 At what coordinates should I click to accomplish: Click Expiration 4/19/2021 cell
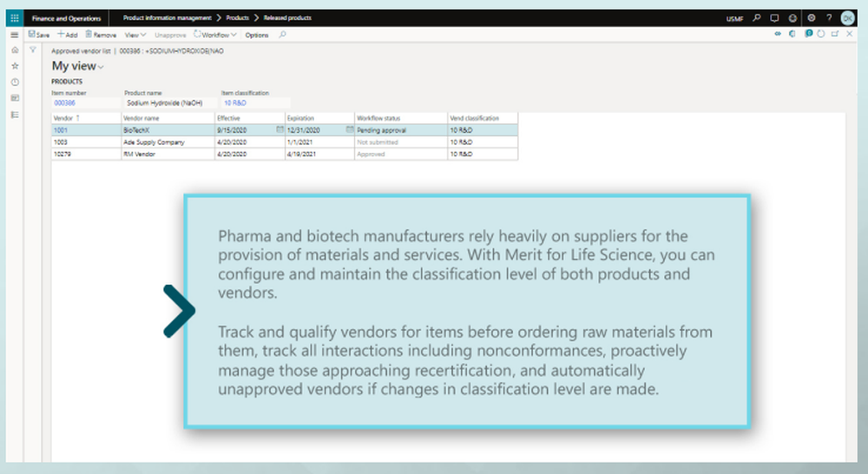point(319,155)
